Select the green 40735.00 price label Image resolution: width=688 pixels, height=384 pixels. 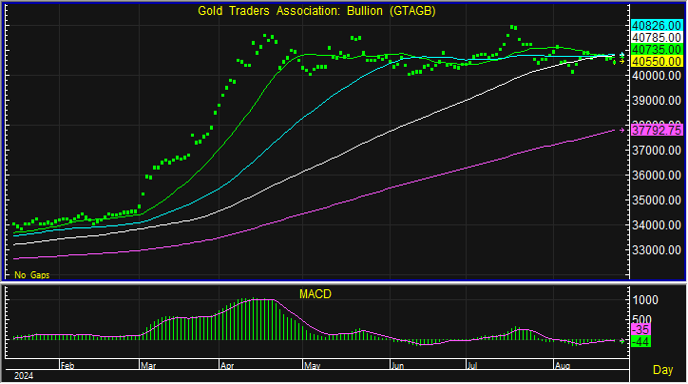(x=656, y=50)
